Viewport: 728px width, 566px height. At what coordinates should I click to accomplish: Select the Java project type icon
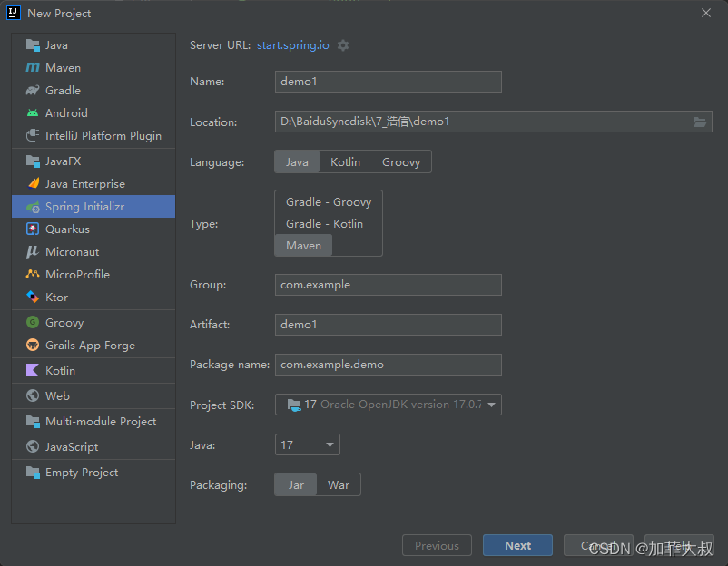pos(33,45)
